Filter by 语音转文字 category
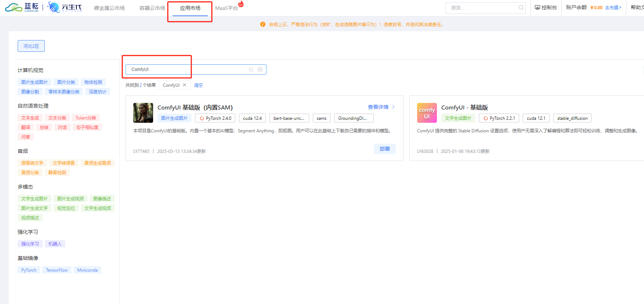Image resolution: width=644 pixels, height=304 pixels. point(32,163)
